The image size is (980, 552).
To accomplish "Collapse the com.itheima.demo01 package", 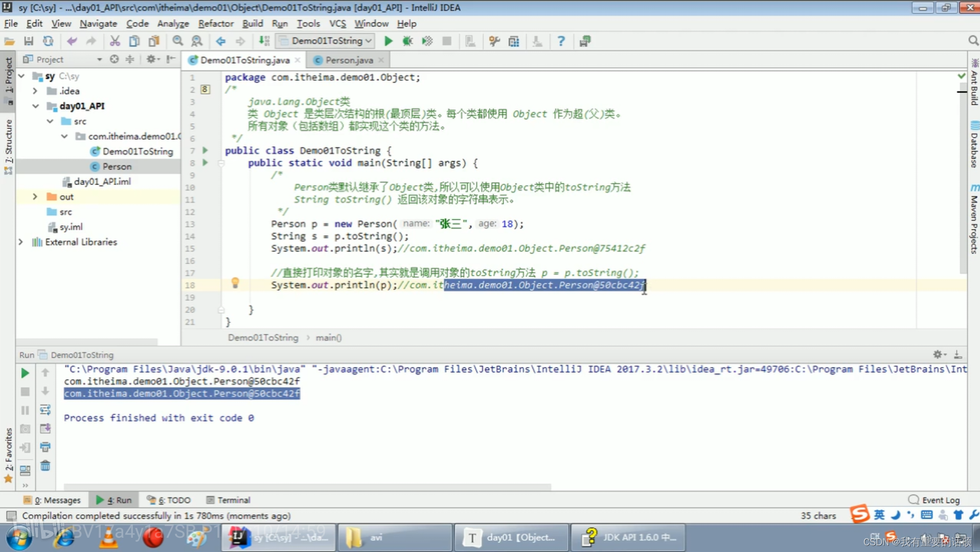I will pos(64,136).
